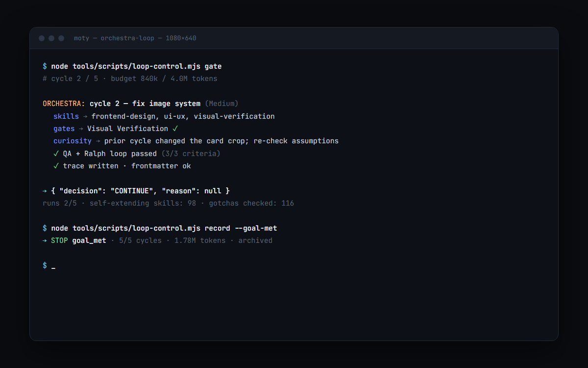Image resolution: width=588 pixels, height=368 pixels.
Task: Click the stats line 'runs 2/5 · self-extending skills: 98 · gotchas checked: 116'
Action: (x=168, y=203)
